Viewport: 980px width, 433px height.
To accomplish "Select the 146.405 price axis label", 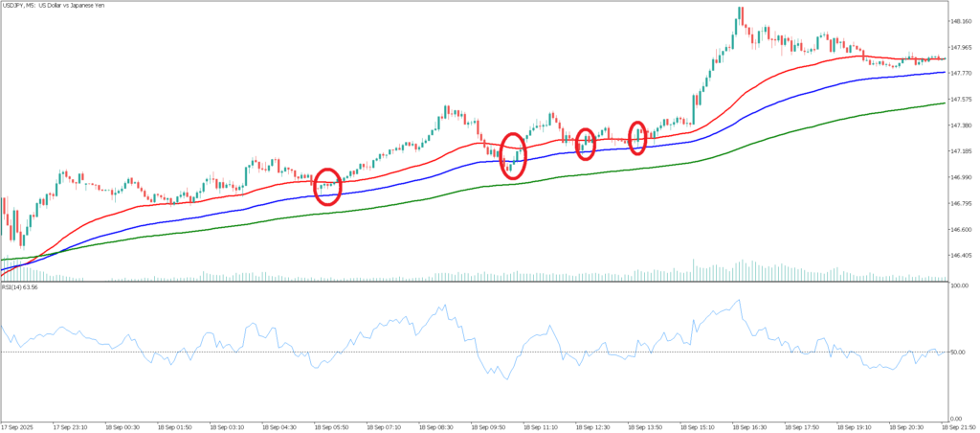I will pyautogui.click(x=960, y=256).
